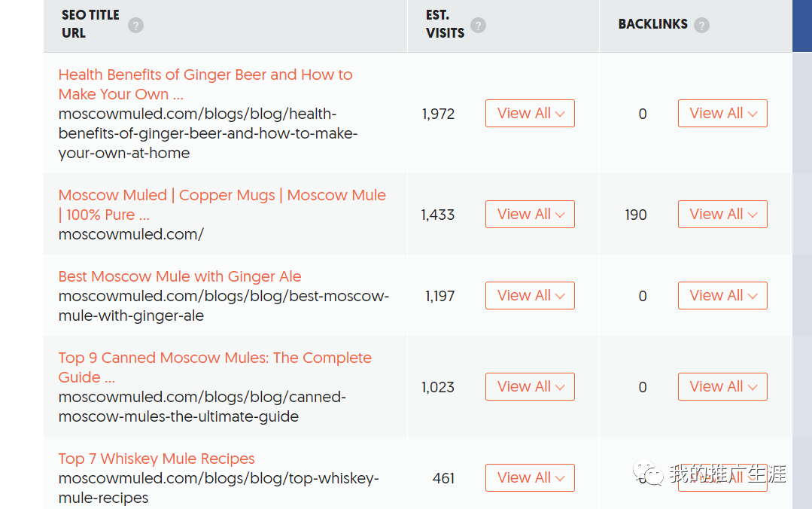Open Health Benefits of Ginger Beer link
Image resolution: width=812 pixels, height=509 pixels.
click(x=205, y=84)
